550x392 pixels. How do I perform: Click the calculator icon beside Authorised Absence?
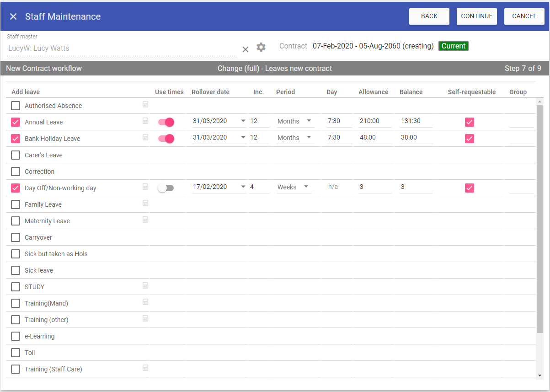145,104
